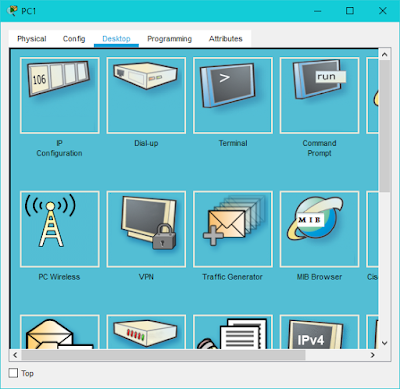The image size is (400, 389).
Task: Click vertical scrollbar up arrow
Action: point(384,54)
